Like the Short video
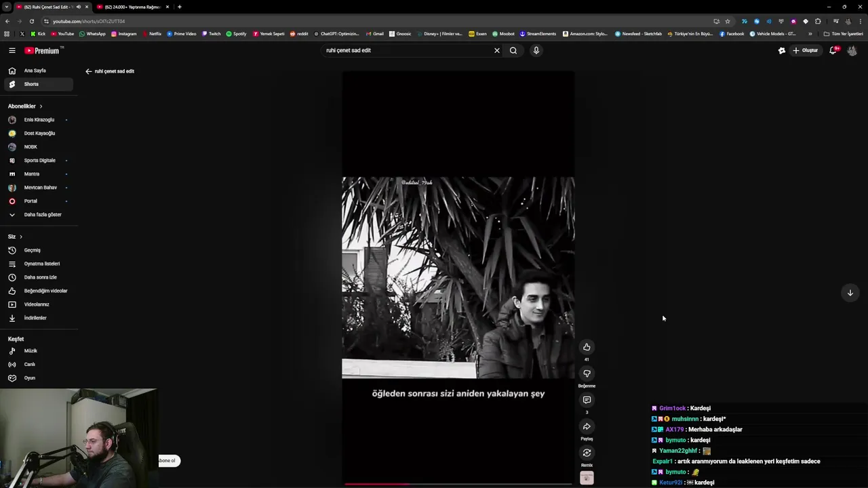This screenshot has width=868, height=488. tap(587, 347)
